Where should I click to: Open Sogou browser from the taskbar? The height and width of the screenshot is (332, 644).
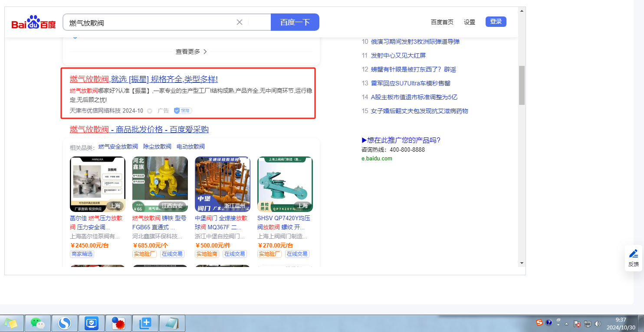[x=65, y=323]
